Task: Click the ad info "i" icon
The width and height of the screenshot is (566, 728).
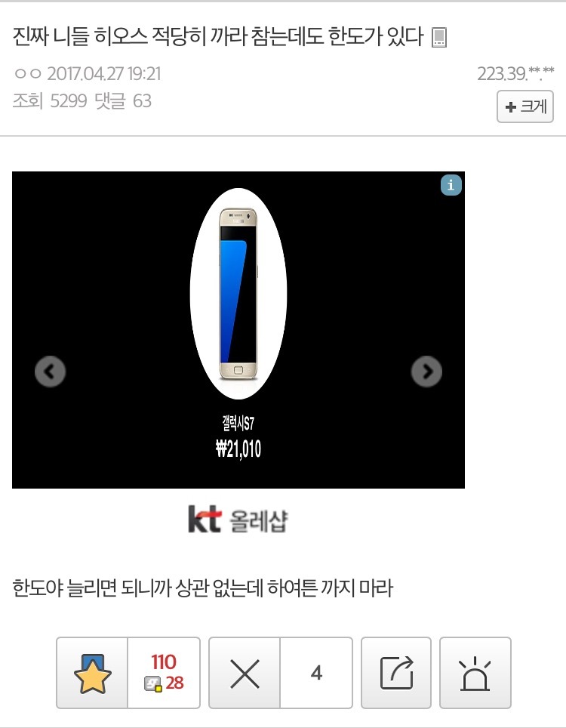Action: click(x=451, y=185)
